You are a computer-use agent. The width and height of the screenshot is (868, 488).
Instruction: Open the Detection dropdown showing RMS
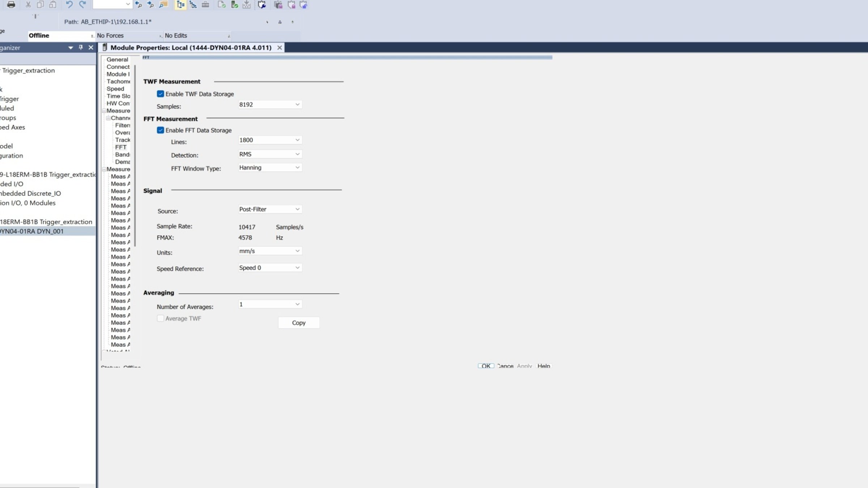coord(270,154)
